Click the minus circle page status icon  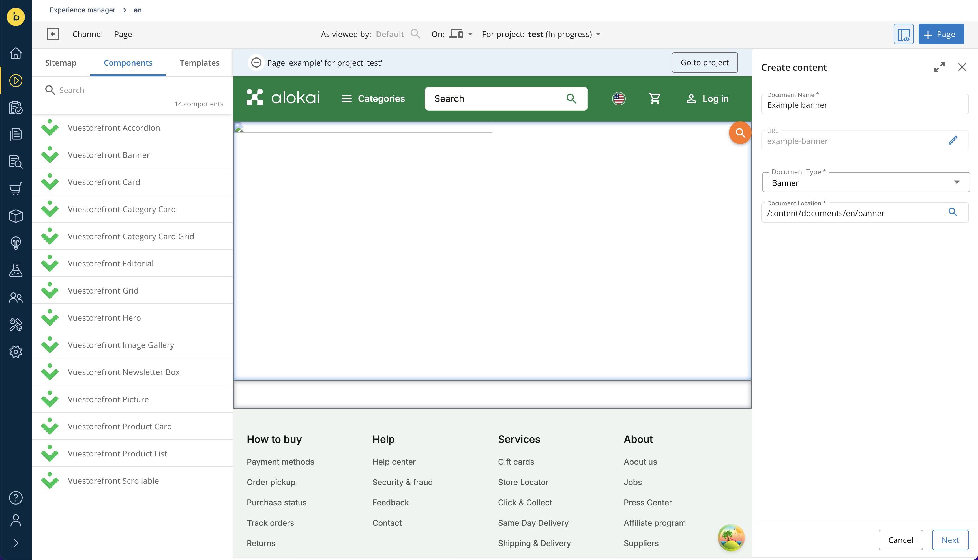click(x=256, y=62)
